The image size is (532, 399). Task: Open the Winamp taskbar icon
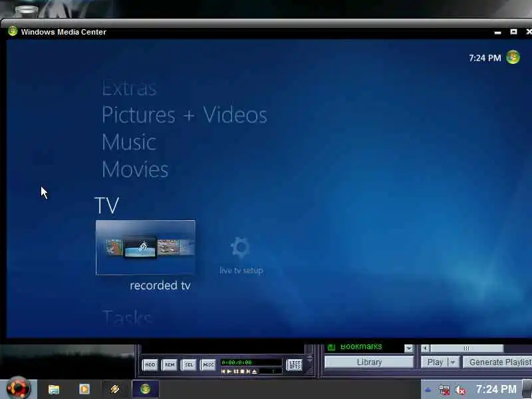tap(114, 389)
